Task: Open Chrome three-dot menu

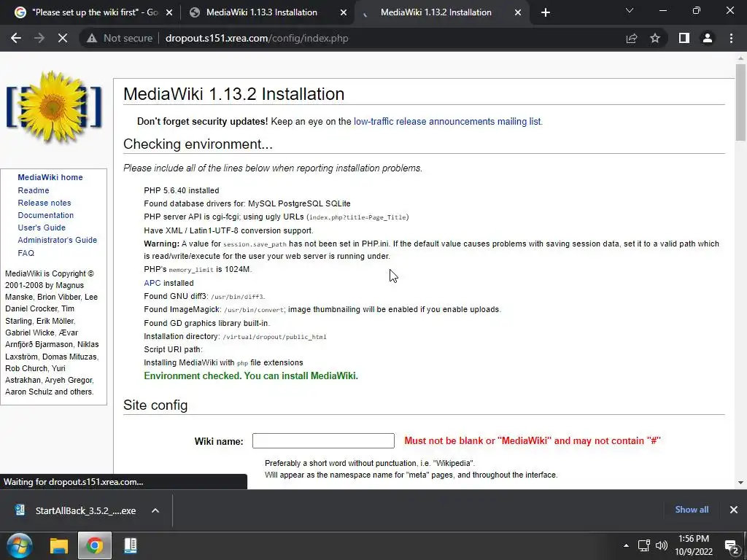Action: (x=731, y=38)
